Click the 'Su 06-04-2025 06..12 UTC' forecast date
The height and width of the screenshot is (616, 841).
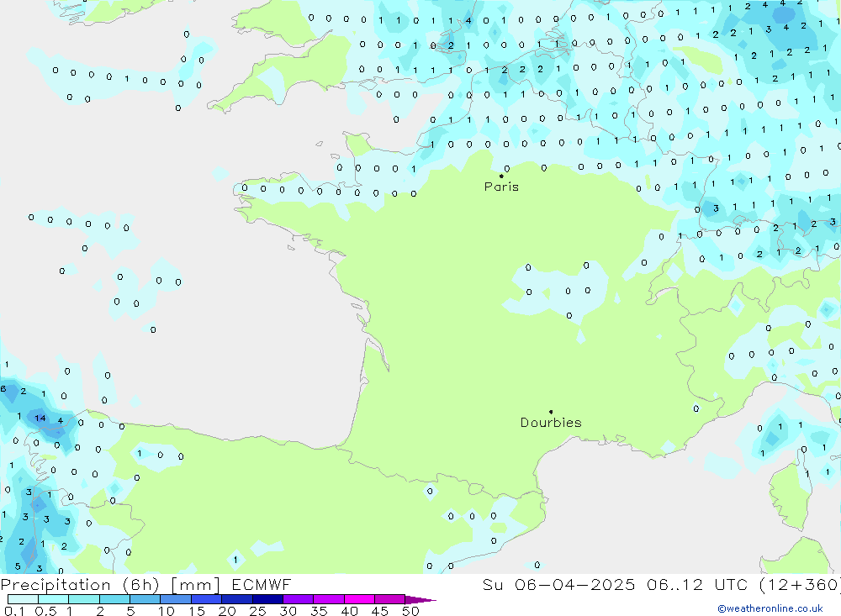pyautogui.click(x=616, y=584)
